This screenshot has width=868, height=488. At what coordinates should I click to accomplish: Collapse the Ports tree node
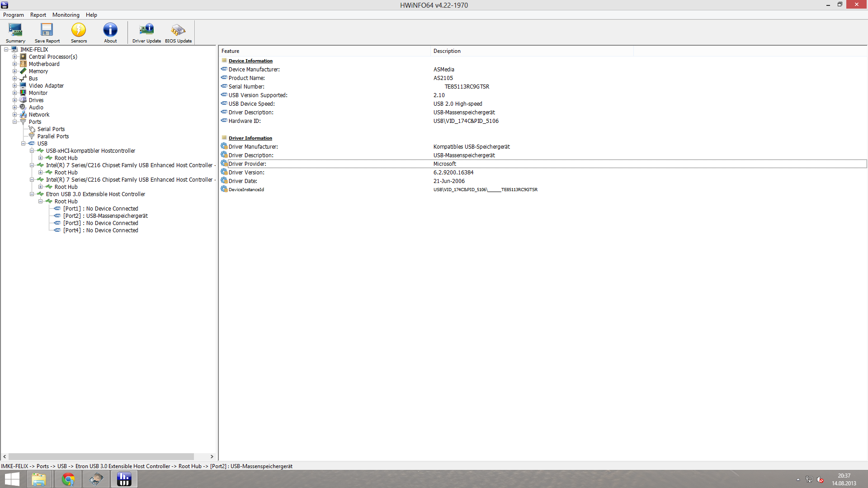14,122
